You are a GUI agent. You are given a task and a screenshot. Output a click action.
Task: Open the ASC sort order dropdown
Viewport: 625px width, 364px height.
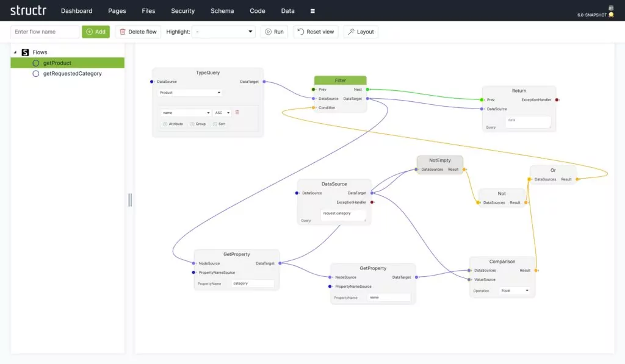coord(222,113)
